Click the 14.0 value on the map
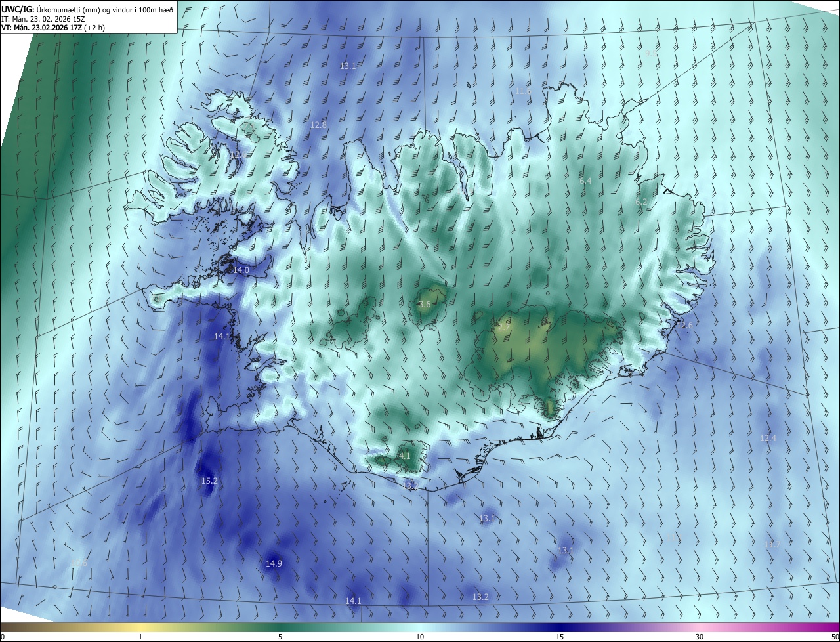Screen dimensions: 840x642 click(x=241, y=270)
